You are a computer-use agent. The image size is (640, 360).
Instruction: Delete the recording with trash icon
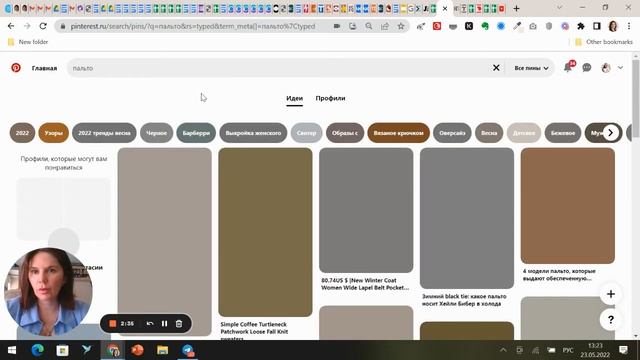pos(179,324)
